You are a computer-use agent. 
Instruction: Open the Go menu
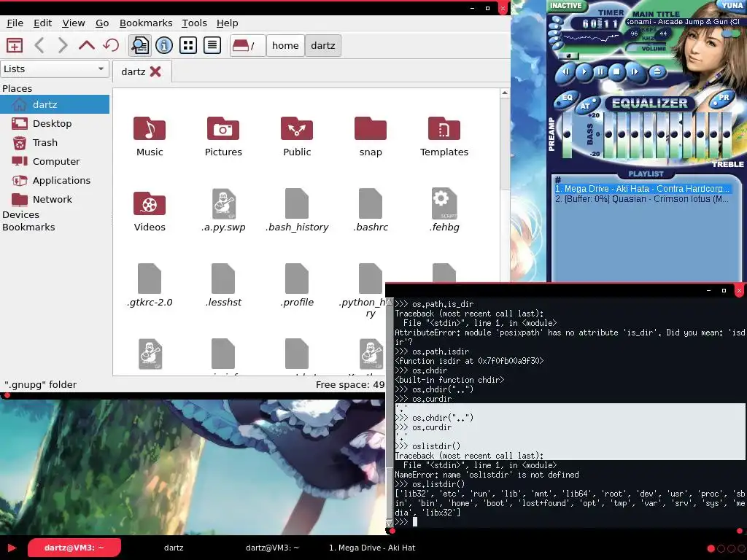pyautogui.click(x=102, y=23)
